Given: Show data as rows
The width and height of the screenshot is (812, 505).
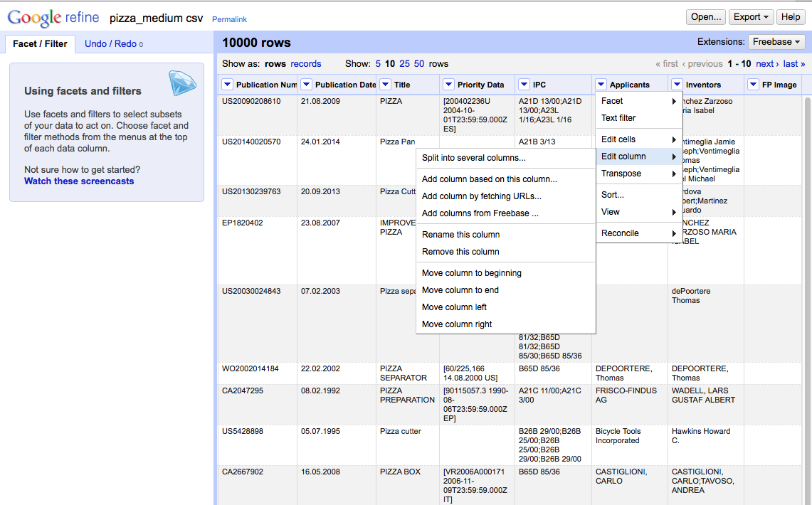Looking at the screenshot, I should pyautogui.click(x=275, y=63).
